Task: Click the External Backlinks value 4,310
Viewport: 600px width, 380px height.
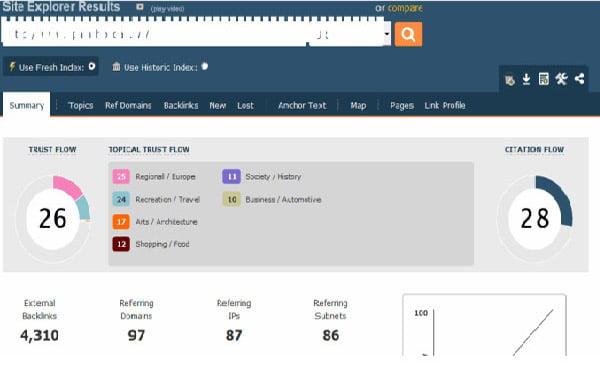Action: 39,335
